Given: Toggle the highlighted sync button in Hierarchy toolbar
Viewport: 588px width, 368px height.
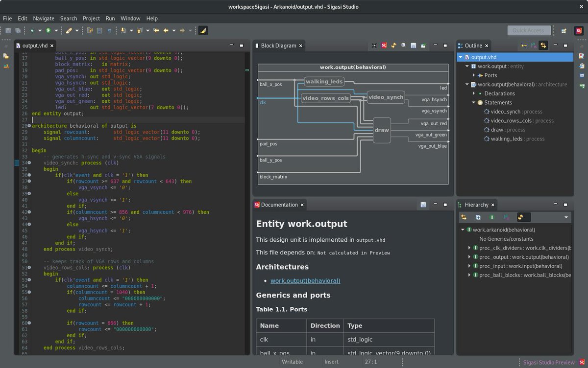Looking at the screenshot, I should click(x=520, y=217).
